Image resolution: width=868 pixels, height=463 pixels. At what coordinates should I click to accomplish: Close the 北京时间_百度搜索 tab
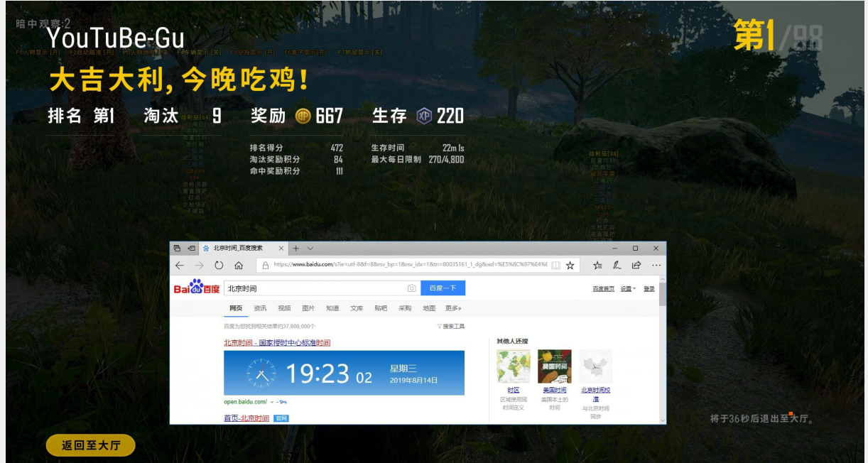[x=281, y=249]
